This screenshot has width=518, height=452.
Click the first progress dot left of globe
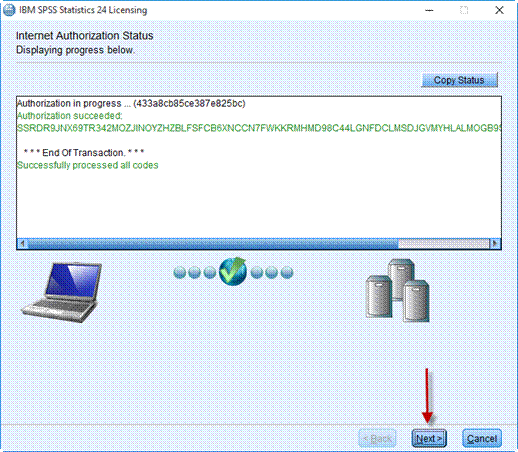click(x=180, y=273)
